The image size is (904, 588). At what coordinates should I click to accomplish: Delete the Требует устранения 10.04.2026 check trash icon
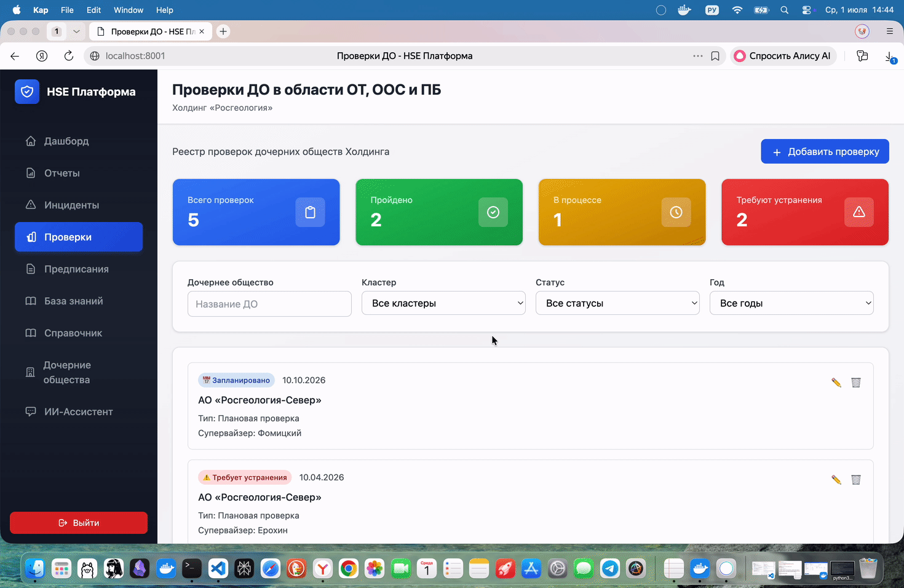pos(856,480)
